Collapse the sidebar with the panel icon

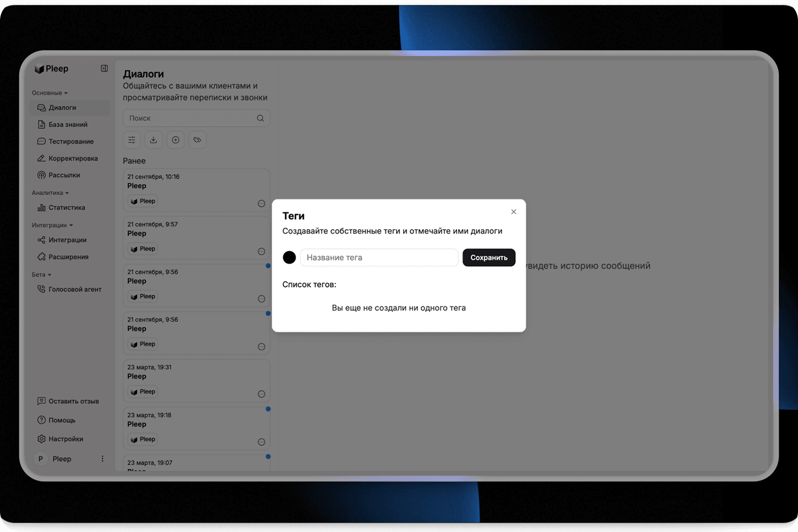pyautogui.click(x=104, y=69)
